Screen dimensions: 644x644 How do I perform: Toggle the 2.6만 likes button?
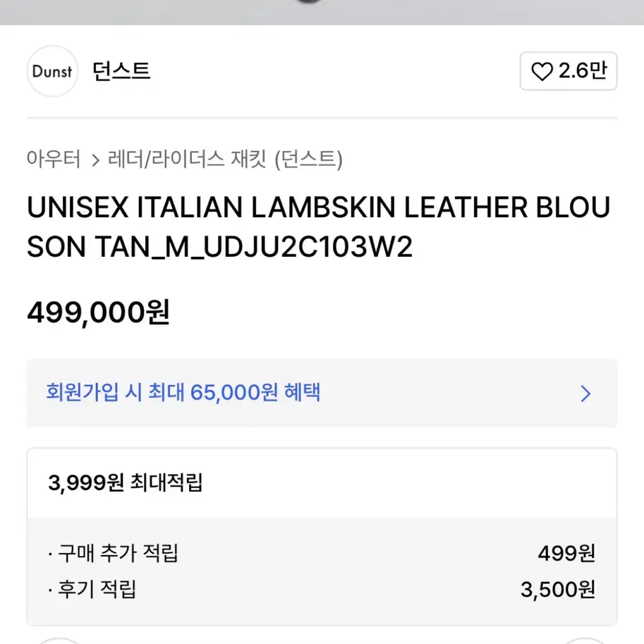(x=569, y=71)
